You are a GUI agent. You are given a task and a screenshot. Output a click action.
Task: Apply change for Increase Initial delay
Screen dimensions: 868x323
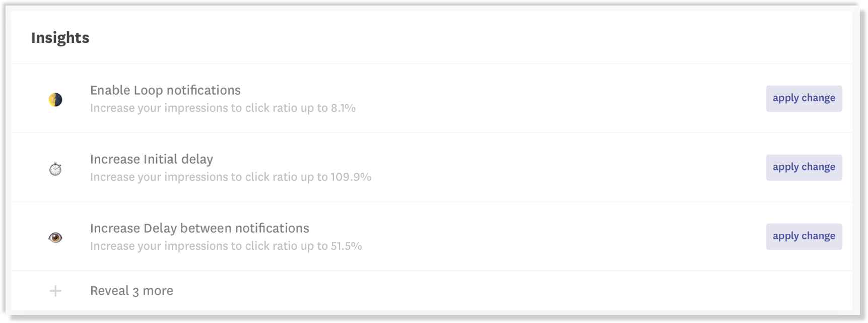(804, 167)
